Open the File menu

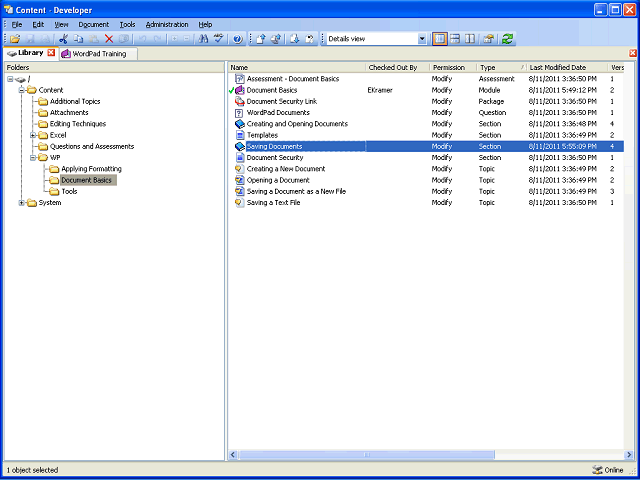point(17,24)
